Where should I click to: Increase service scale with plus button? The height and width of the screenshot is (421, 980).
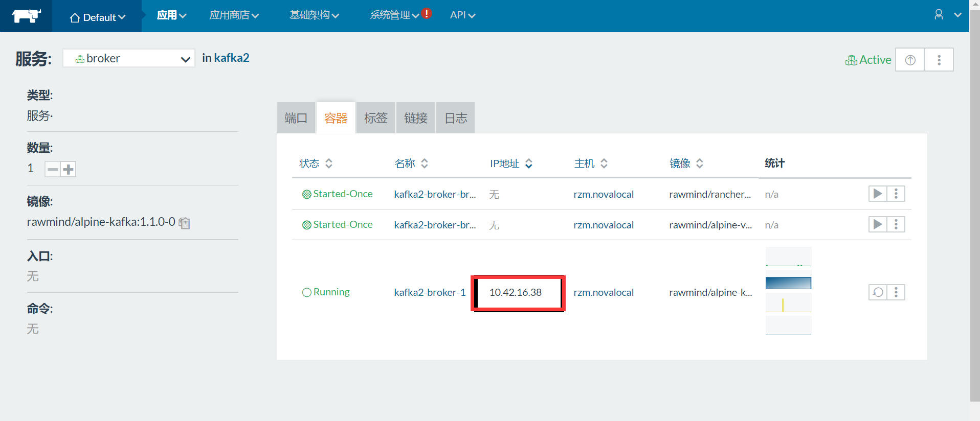click(68, 169)
